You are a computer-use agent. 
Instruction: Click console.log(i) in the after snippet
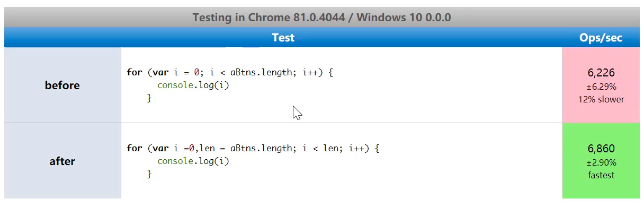(193, 161)
